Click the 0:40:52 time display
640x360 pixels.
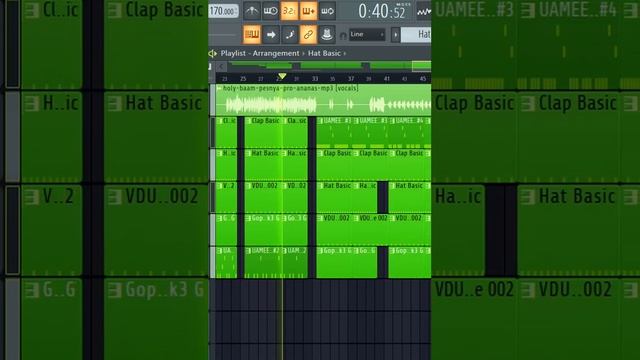[382, 11]
